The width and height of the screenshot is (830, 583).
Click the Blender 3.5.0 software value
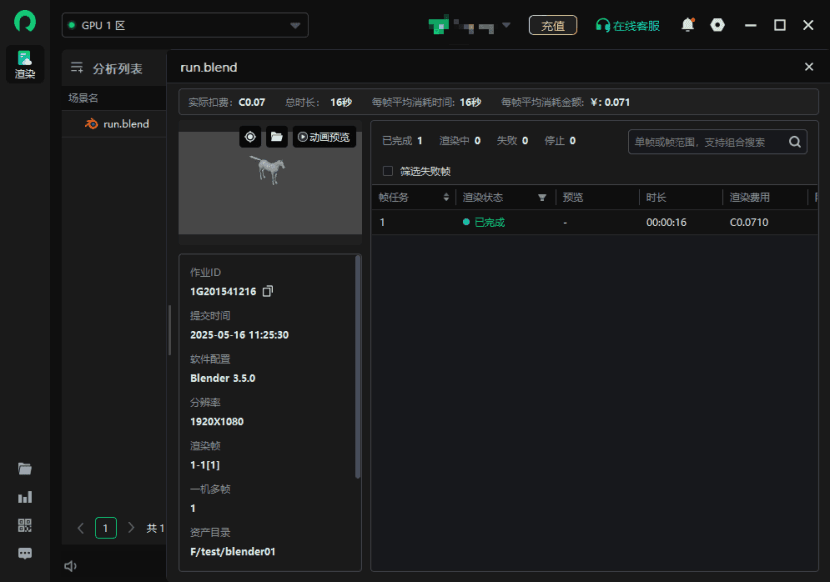(x=223, y=378)
